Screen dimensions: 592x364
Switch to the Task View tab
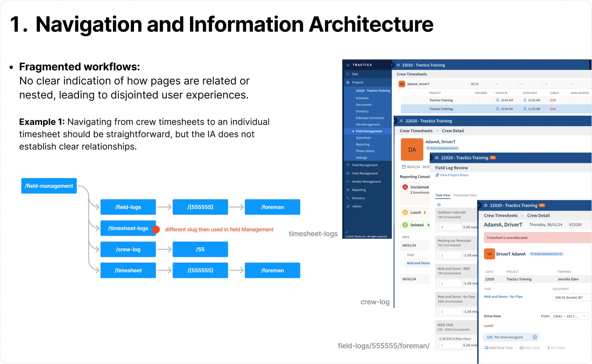(x=443, y=195)
